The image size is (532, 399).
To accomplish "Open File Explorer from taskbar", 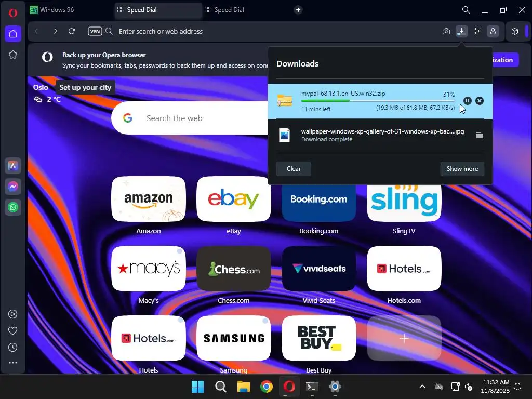I will click(244, 387).
